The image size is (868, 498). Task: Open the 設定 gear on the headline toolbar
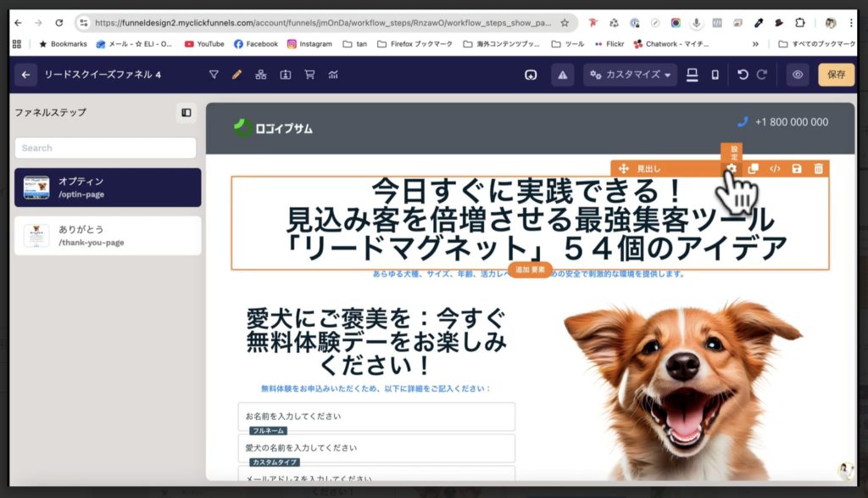click(731, 168)
